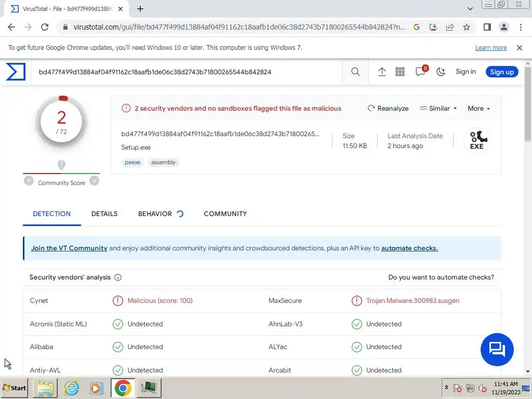Click the taskbar clock
Screen dimensions: 532x399
(506, 388)
